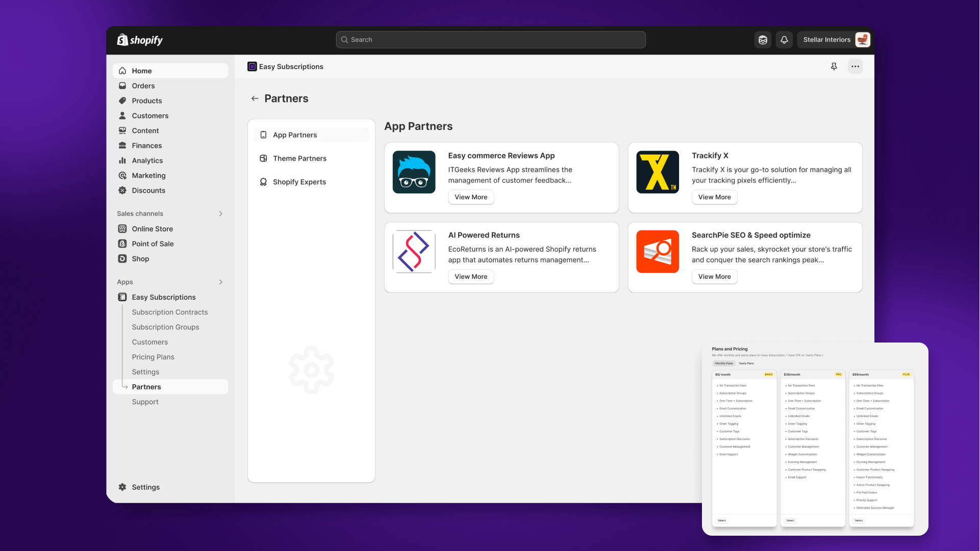Open Customers under Easy Subscriptions
Screen dimensions: 980x551
(149, 342)
